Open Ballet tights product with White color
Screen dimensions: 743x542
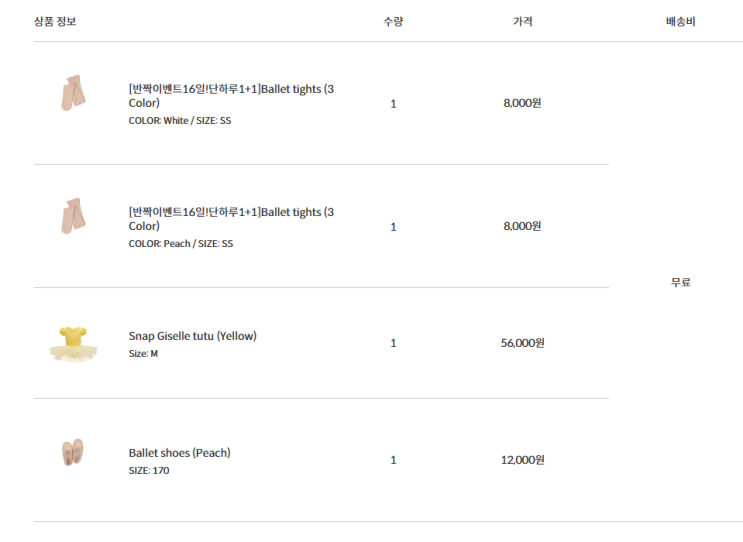click(231, 96)
